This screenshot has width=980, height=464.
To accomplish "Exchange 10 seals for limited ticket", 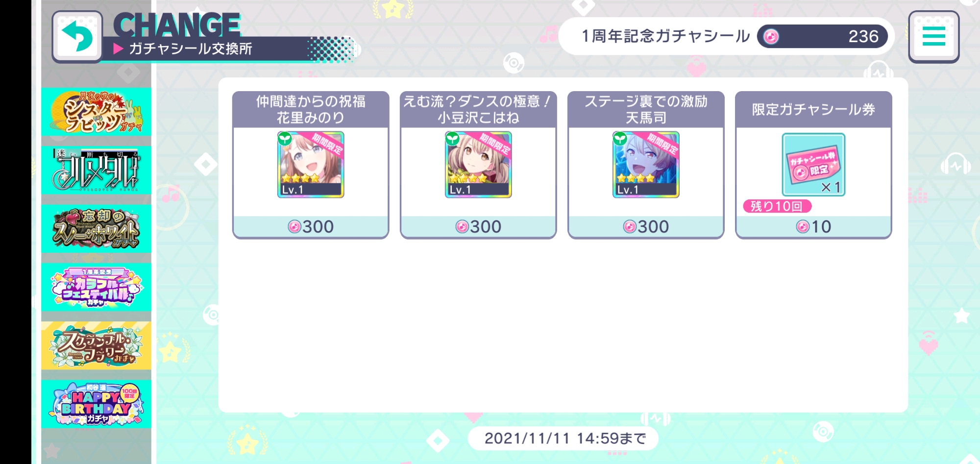I will (813, 227).
